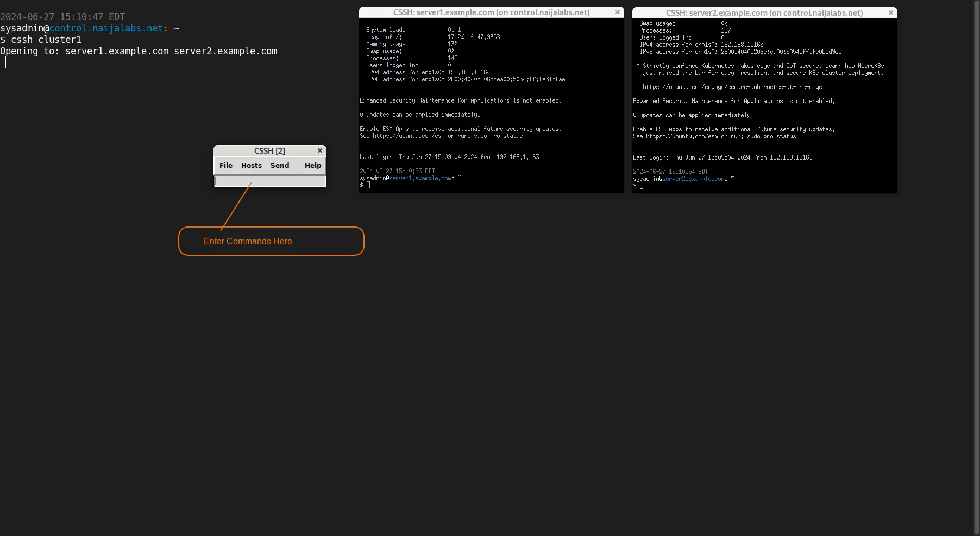Screen dimensions: 980x536
Task: Click 'Strictly confined Kubernetes' line in server2
Action: tap(761, 66)
